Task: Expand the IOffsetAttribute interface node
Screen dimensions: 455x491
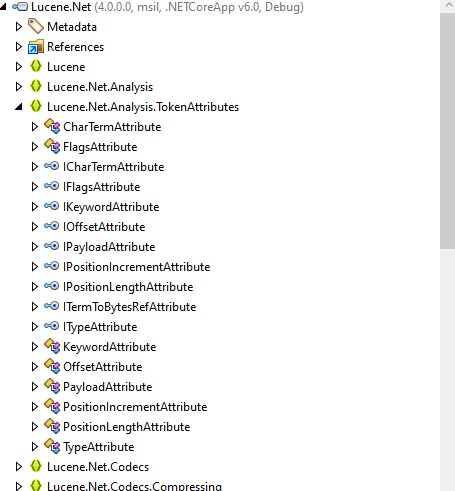Action: [35, 227]
